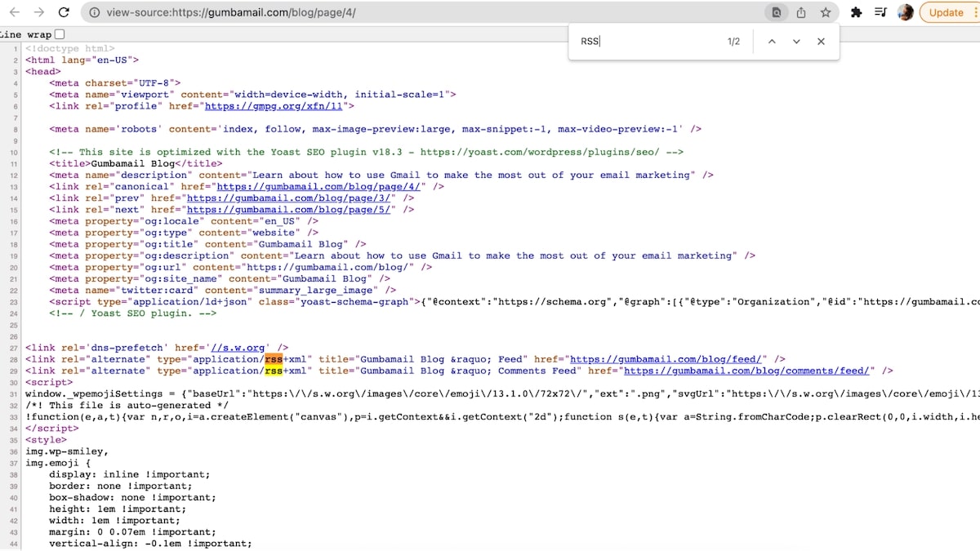Open the media controls icon
This screenshot has width=980, height=551.
point(880,12)
